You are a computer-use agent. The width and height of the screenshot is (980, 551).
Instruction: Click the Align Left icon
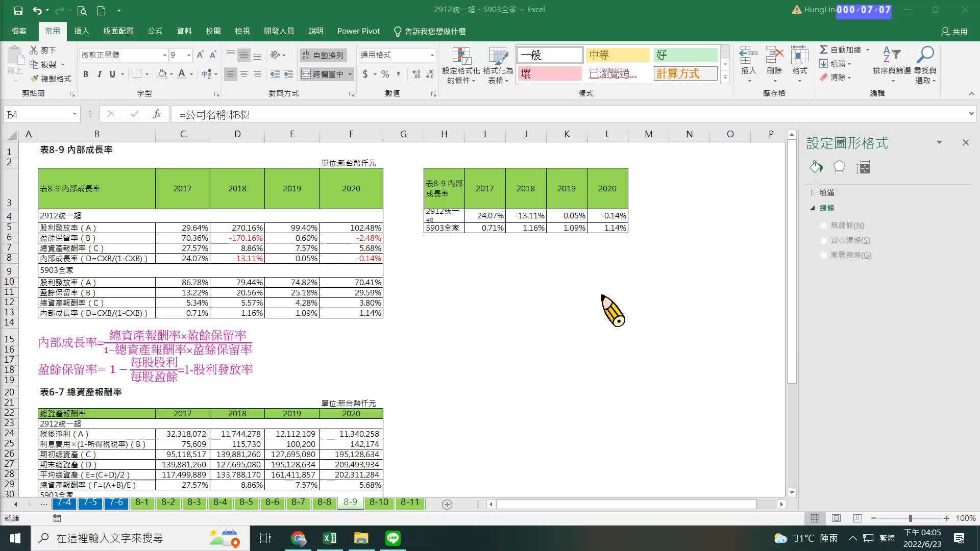pos(231,74)
